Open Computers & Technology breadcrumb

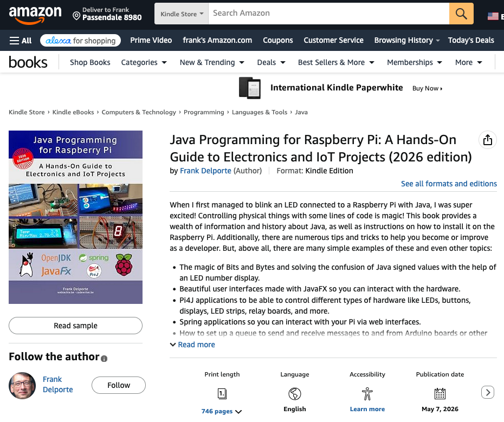(139, 112)
